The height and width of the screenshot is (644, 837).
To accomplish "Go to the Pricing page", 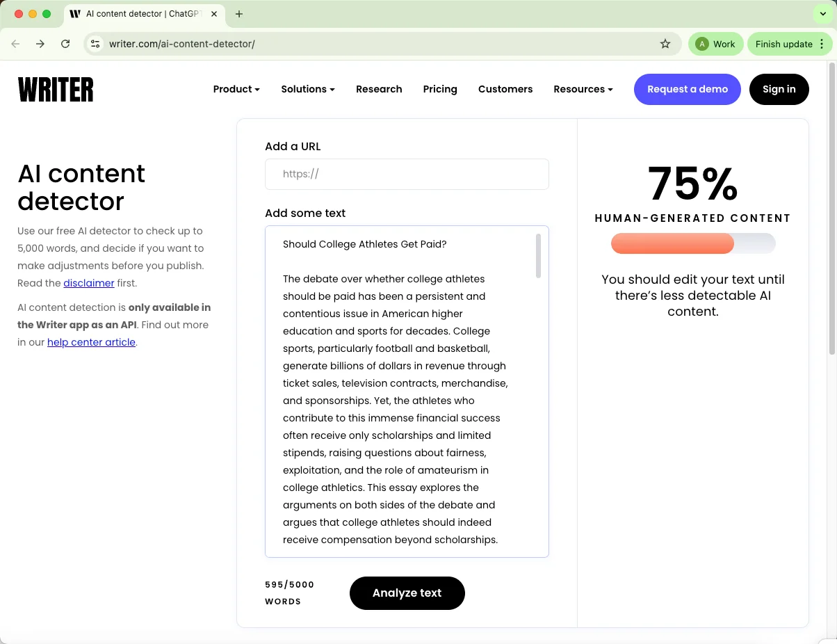I will (440, 89).
